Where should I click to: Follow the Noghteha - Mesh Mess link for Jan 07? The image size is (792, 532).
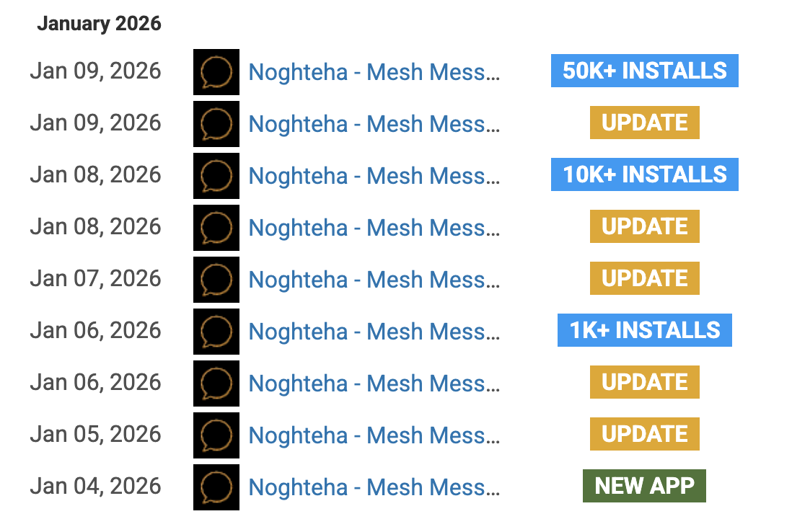[374, 279]
